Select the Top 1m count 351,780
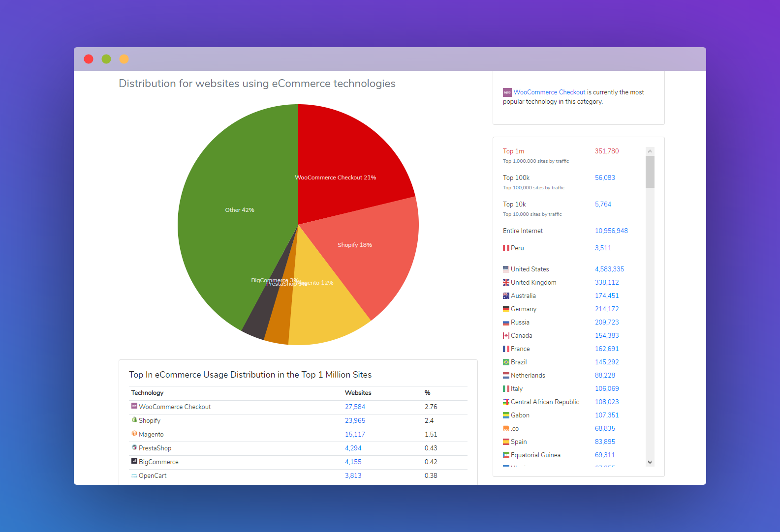780x532 pixels. point(607,151)
